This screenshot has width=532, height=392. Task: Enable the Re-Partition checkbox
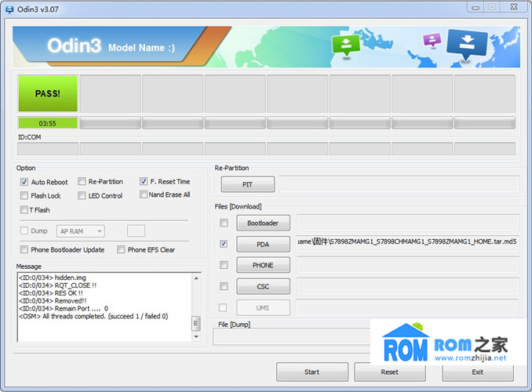point(82,181)
